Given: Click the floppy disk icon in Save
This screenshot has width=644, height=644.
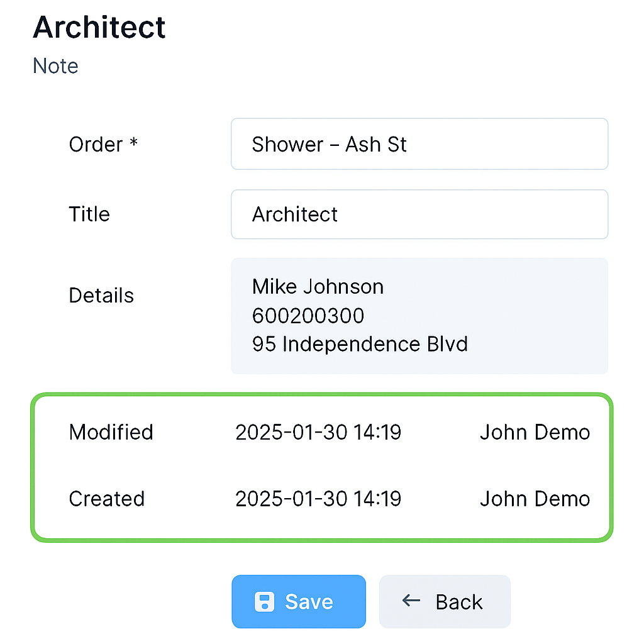Looking at the screenshot, I should coord(264,602).
